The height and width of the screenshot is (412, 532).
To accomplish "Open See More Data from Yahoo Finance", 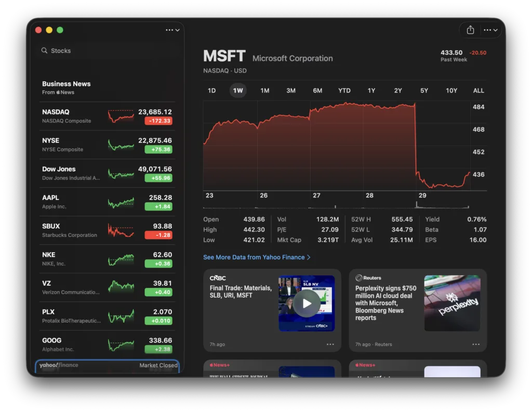I will click(257, 257).
